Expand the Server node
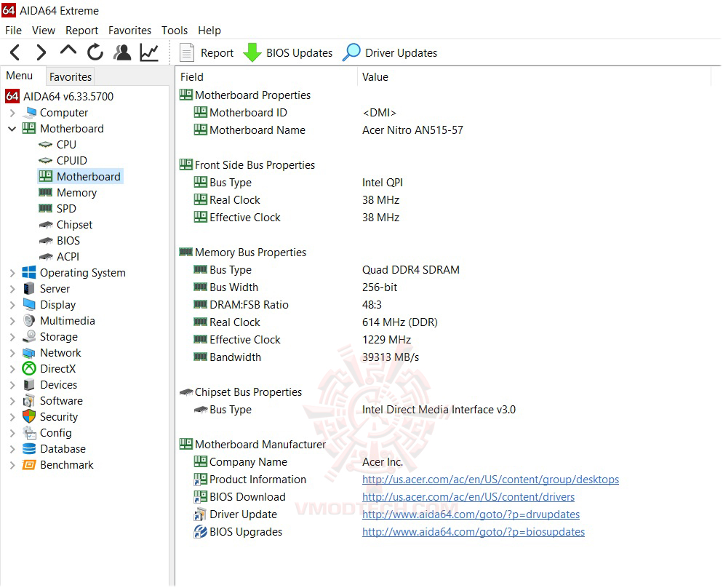The image size is (723, 588). pyautogui.click(x=12, y=289)
